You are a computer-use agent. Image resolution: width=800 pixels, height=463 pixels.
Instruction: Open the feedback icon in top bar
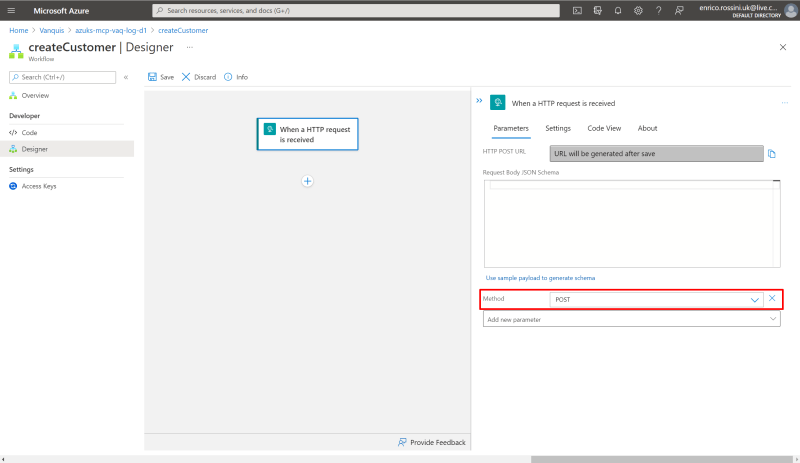(x=679, y=10)
